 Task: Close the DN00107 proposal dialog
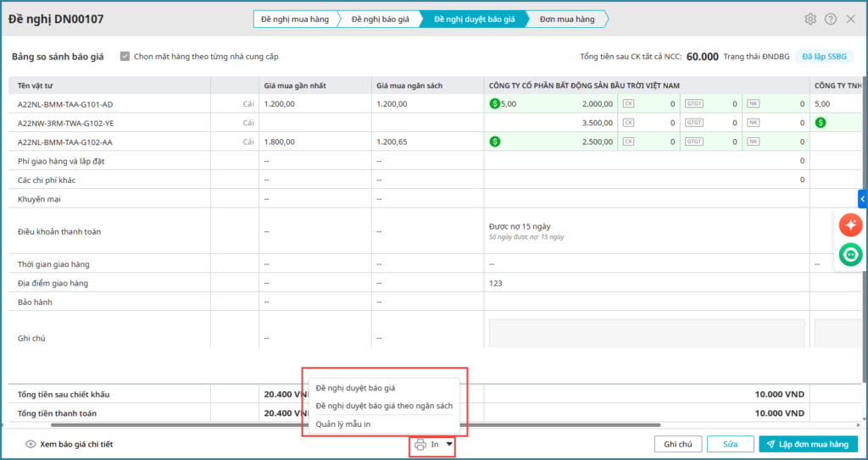tap(851, 19)
